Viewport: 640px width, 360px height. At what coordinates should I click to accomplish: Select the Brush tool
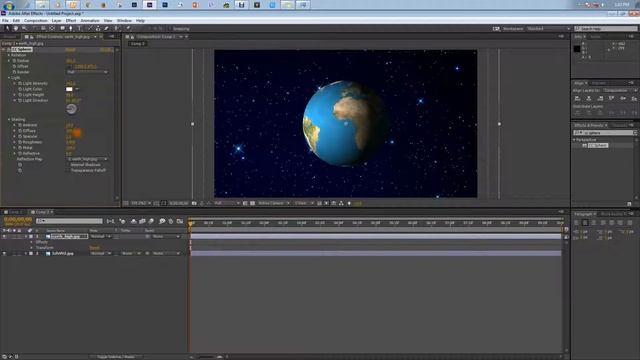(x=90, y=28)
